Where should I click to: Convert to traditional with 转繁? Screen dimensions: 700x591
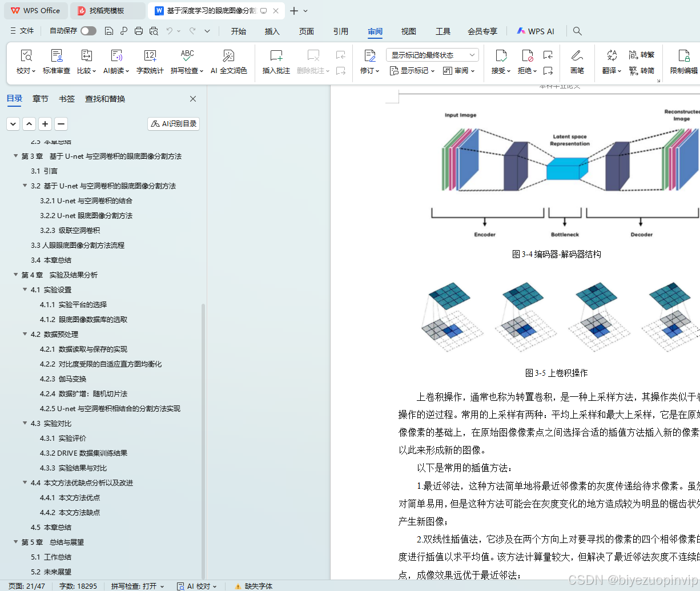pyautogui.click(x=642, y=55)
